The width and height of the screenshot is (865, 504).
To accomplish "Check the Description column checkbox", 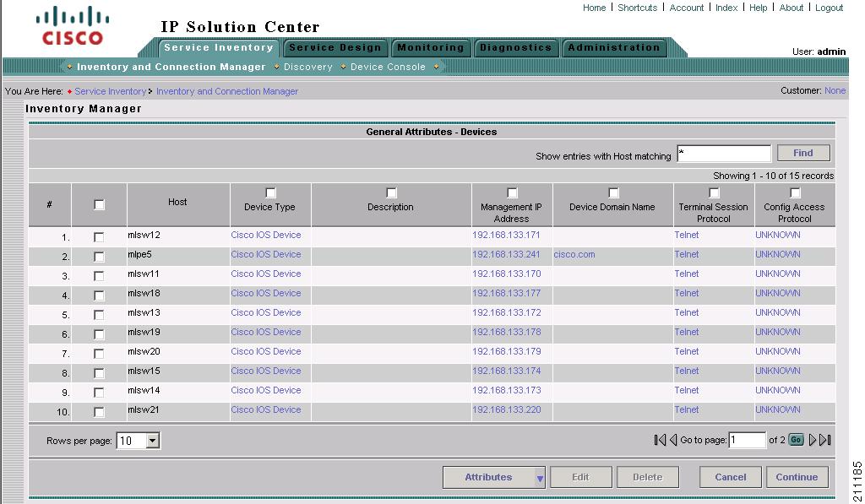I will 391,192.
